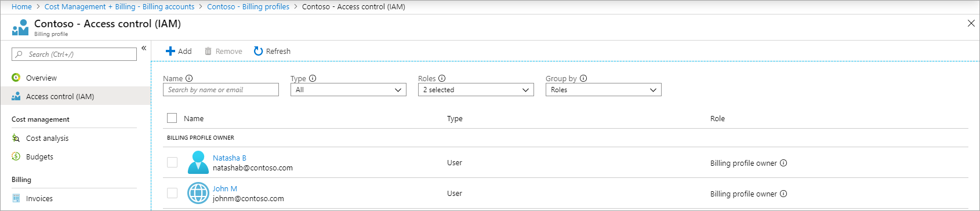The width and height of the screenshot is (980, 211).
Task: Collapse the sidebar with the double-chevron icon
Action: point(144,48)
